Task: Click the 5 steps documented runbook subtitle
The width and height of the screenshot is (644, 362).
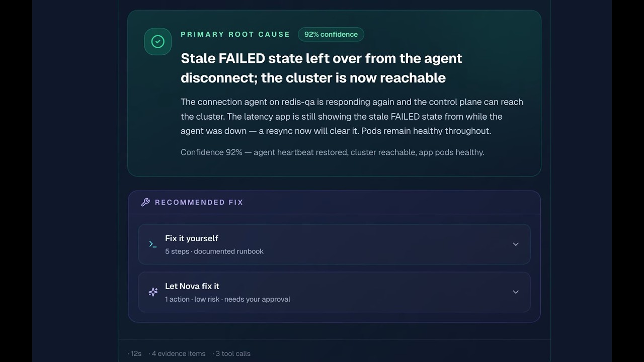Action: tap(214, 251)
